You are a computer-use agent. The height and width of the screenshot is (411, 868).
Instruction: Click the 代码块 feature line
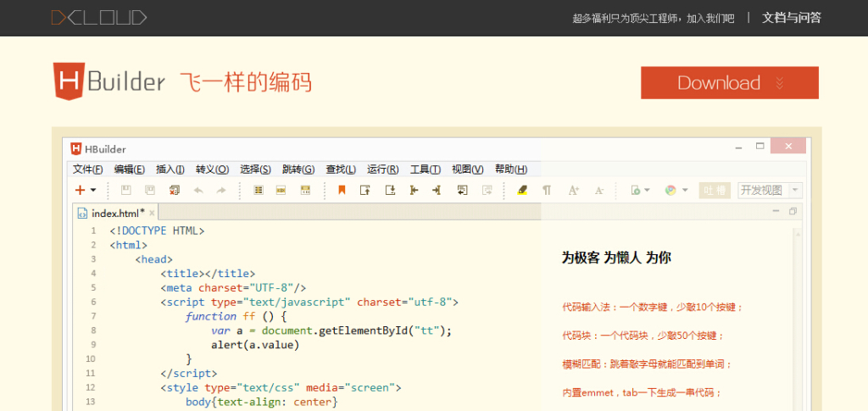point(643,336)
